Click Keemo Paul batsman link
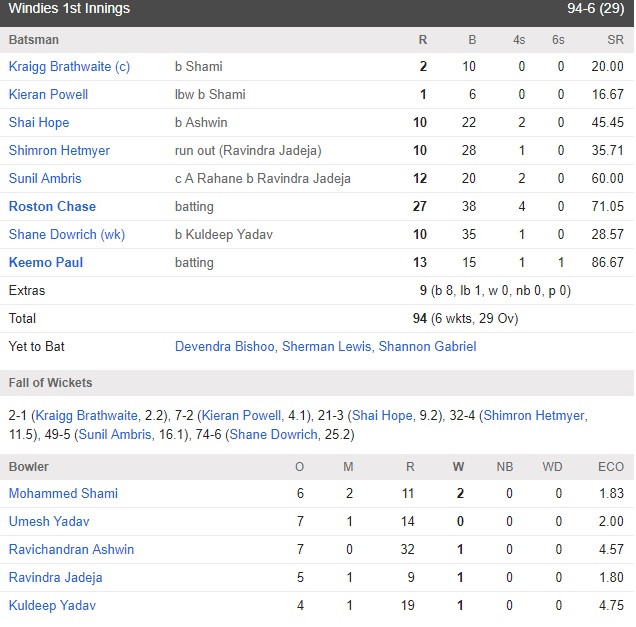This screenshot has height=627, width=636. tap(46, 262)
